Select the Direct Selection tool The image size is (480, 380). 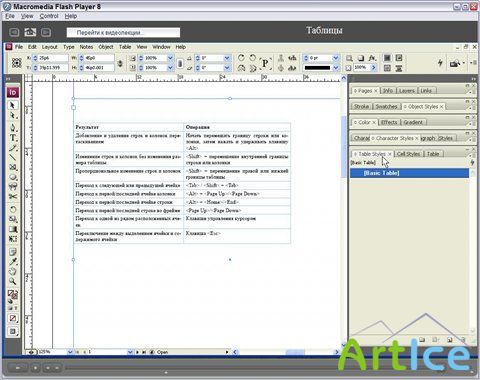click(13, 116)
